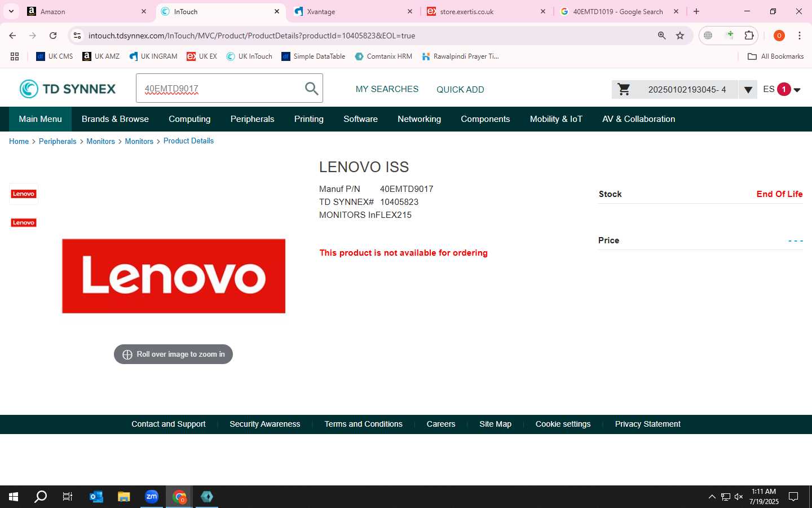Expand the cart dropdown arrow
The height and width of the screenshot is (508, 812).
coord(748,89)
